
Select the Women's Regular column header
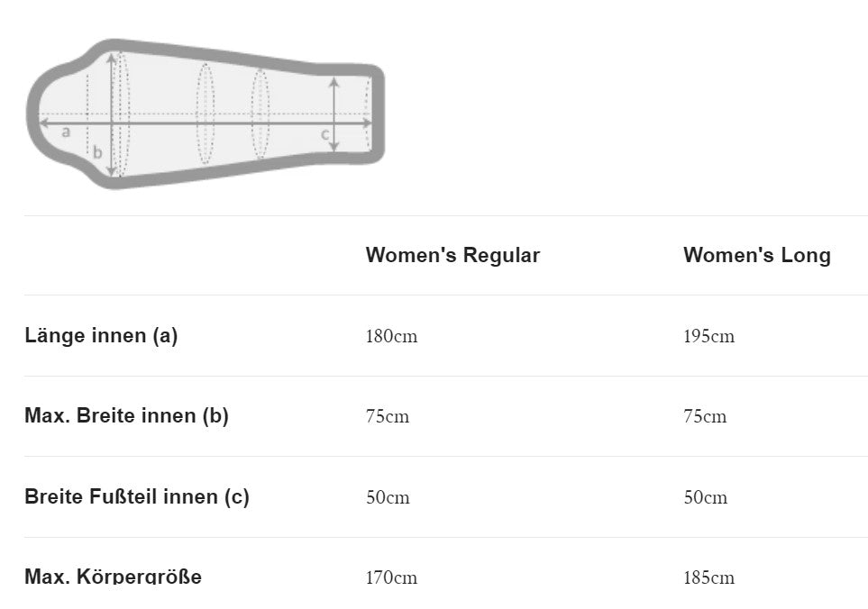[x=452, y=255]
